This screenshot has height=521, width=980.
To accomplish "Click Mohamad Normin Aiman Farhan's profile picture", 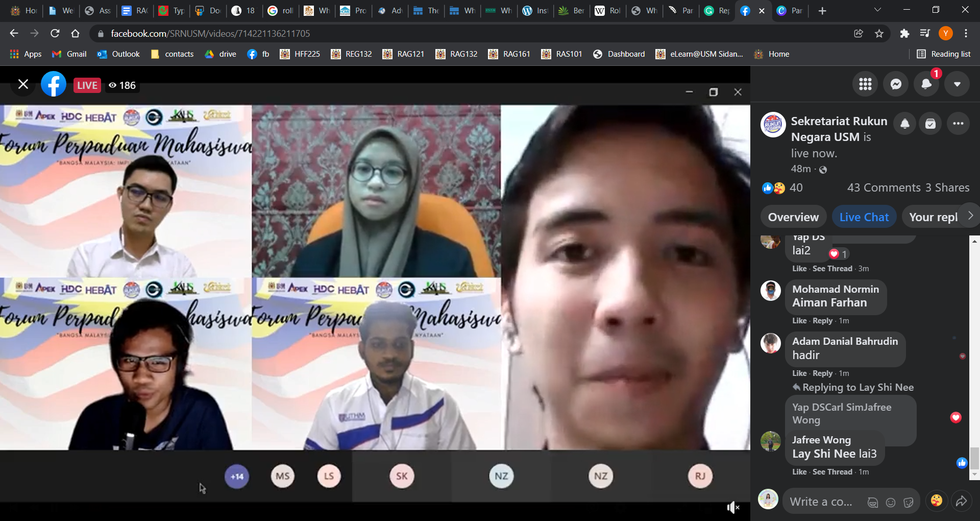I will click(770, 291).
